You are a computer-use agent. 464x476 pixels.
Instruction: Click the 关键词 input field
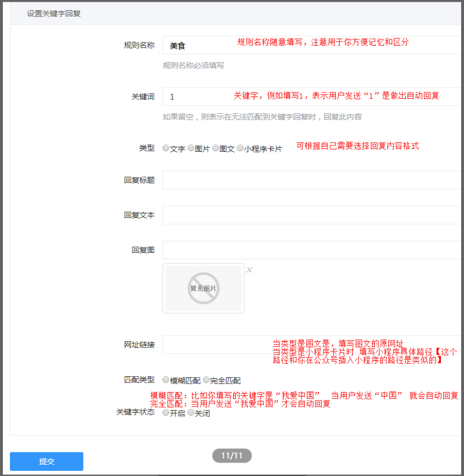[312, 96]
